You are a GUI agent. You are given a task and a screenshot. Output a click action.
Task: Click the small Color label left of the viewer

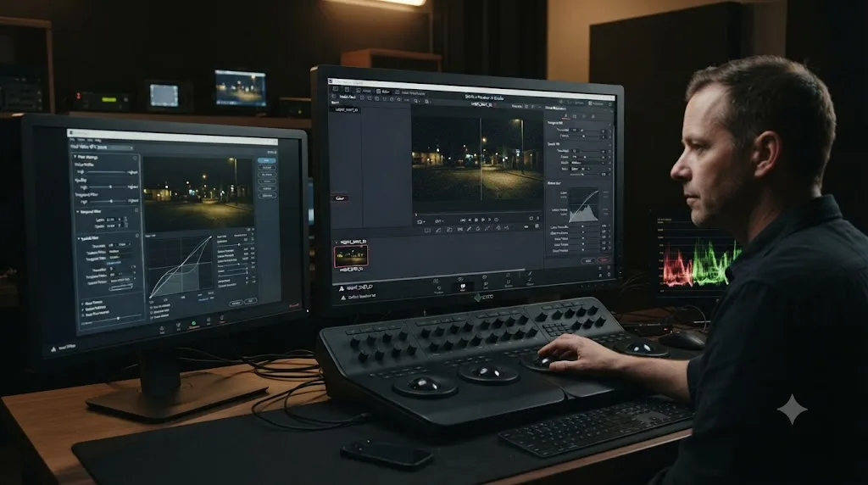339,198
